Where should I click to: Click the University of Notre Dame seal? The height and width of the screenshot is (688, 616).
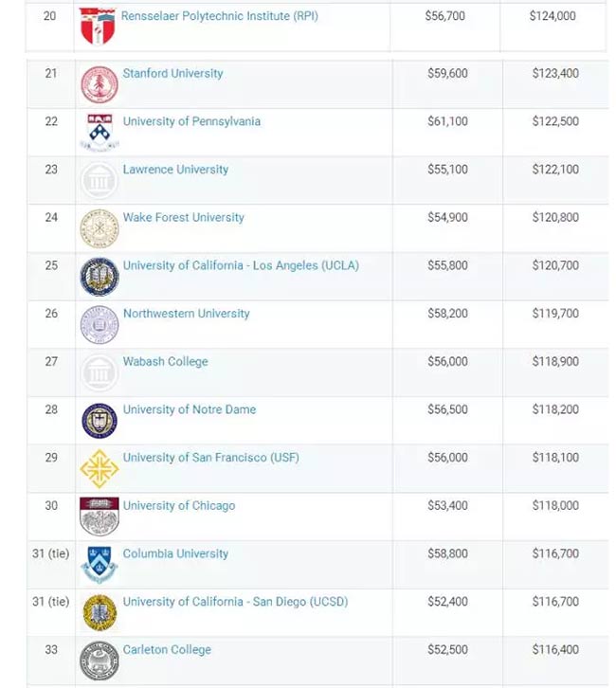pyautogui.click(x=100, y=421)
